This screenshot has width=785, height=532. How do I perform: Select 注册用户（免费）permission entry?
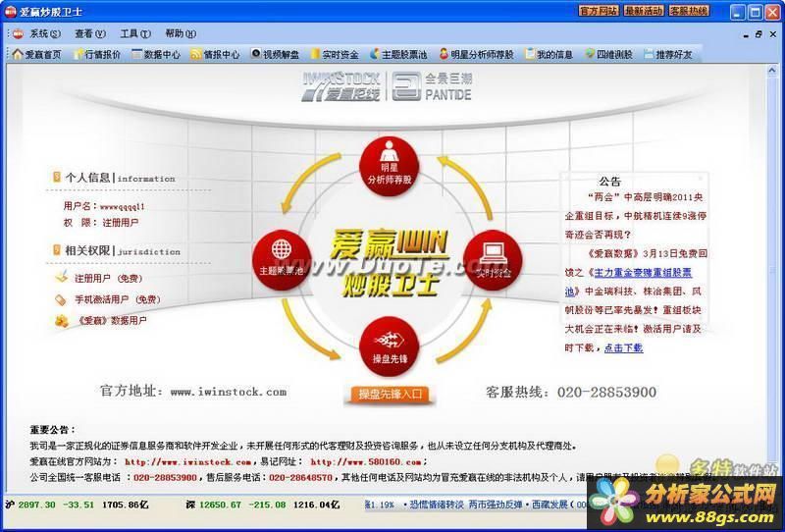tap(109, 278)
